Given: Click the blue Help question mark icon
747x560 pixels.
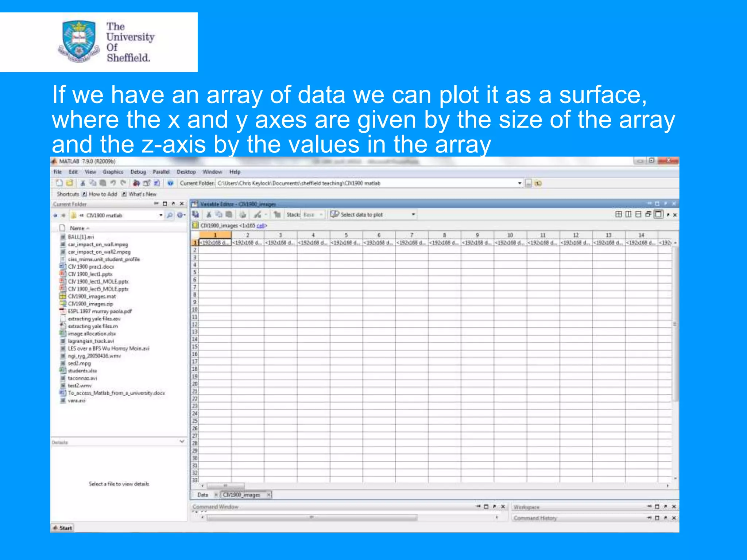Looking at the screenshot, I should click(x=170, y=183).
